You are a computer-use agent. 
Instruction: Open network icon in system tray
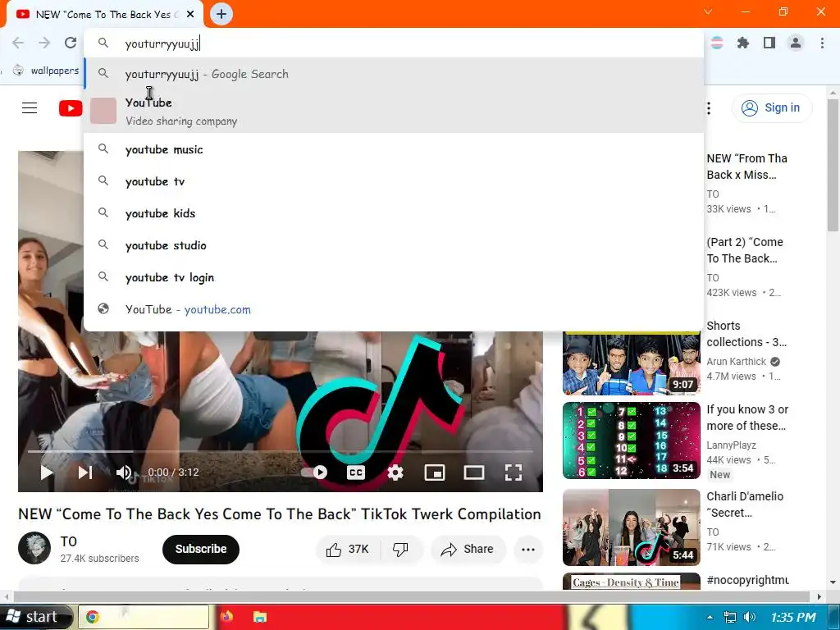click(729, 617)
